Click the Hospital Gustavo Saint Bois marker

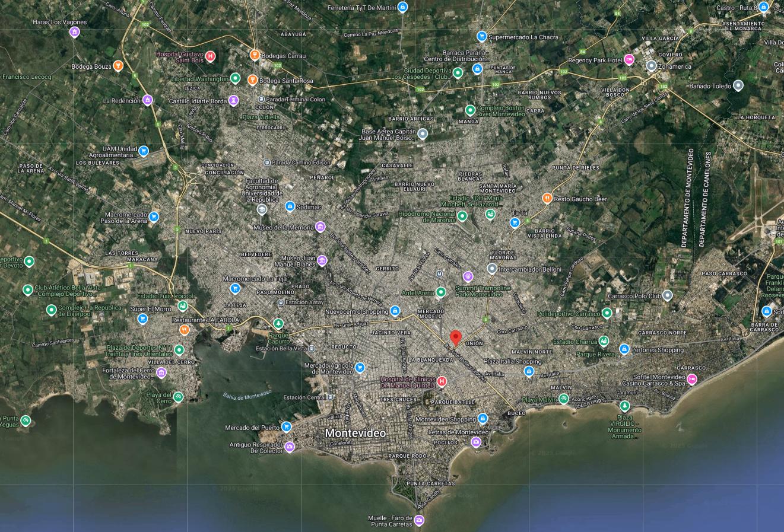[x=210, y=56]
